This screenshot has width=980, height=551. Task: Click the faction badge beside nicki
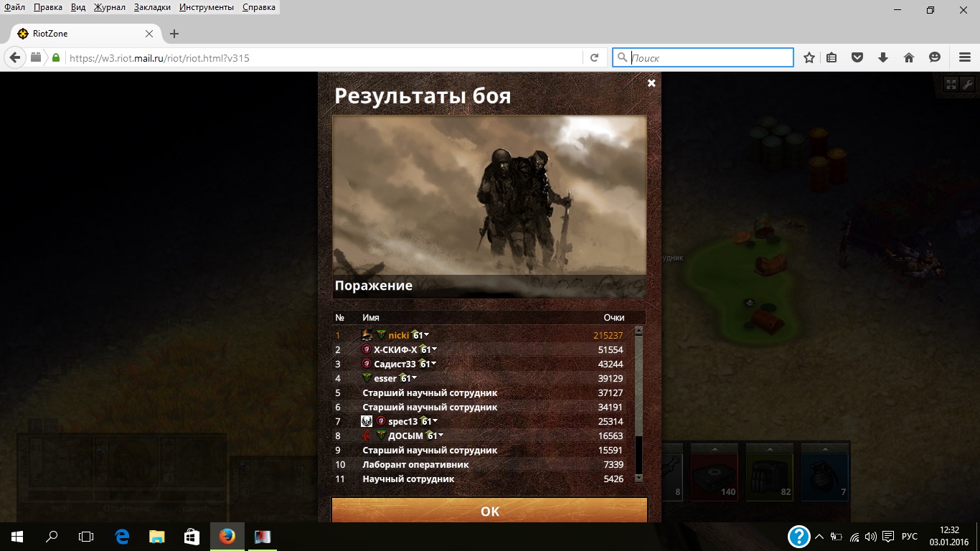[381, 335]
